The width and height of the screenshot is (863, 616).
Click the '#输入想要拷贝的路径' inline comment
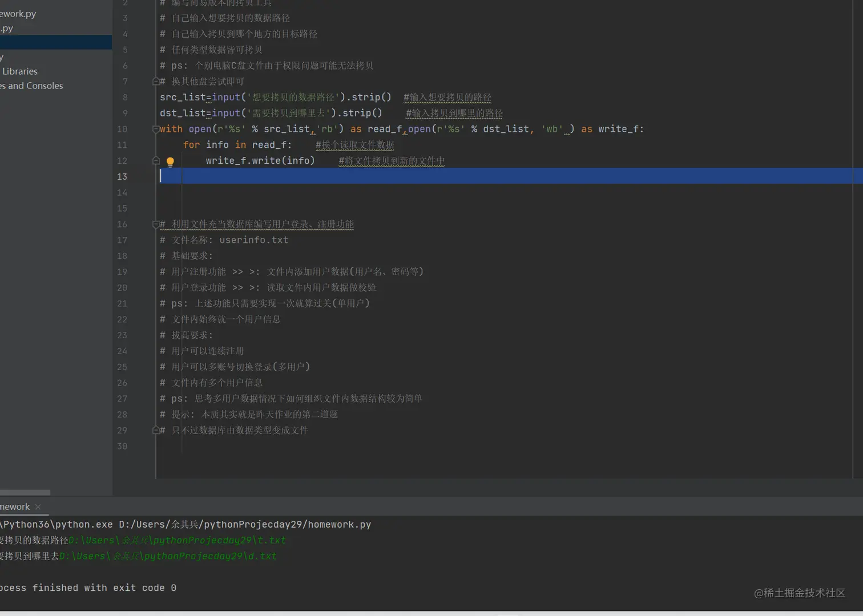447,98
